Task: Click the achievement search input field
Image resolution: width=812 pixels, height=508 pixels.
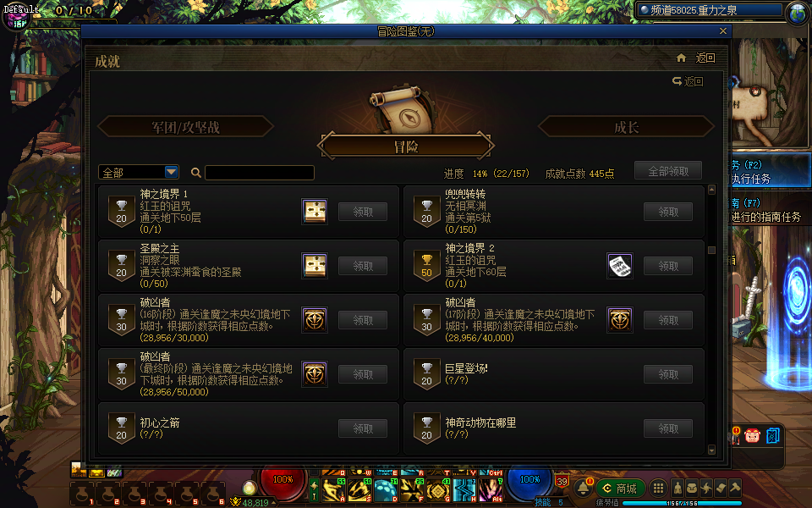Action: [x=260, y=173]
